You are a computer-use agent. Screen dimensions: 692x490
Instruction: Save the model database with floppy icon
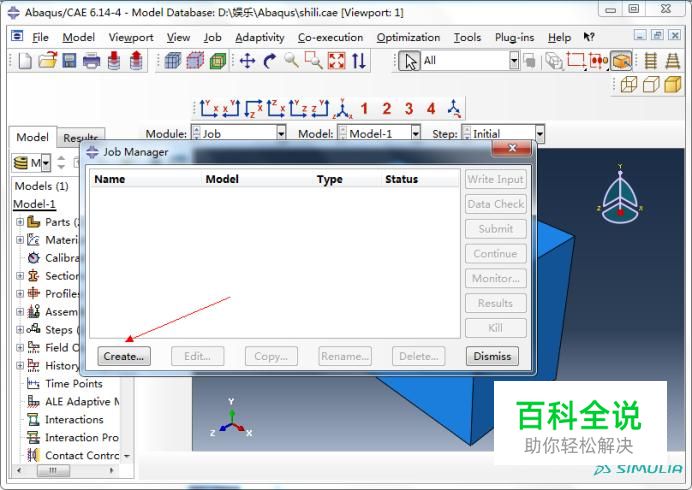[x=69, y=60]
